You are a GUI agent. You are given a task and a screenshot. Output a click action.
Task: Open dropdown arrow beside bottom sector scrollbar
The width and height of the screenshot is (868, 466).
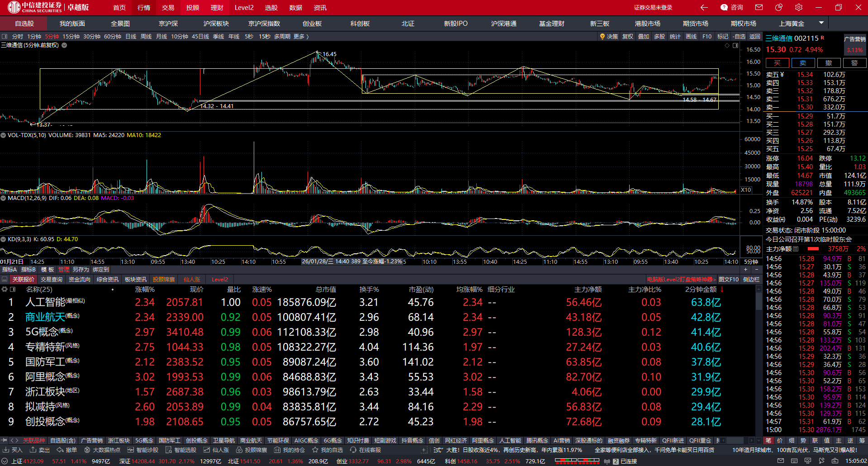tap(759, 440)
